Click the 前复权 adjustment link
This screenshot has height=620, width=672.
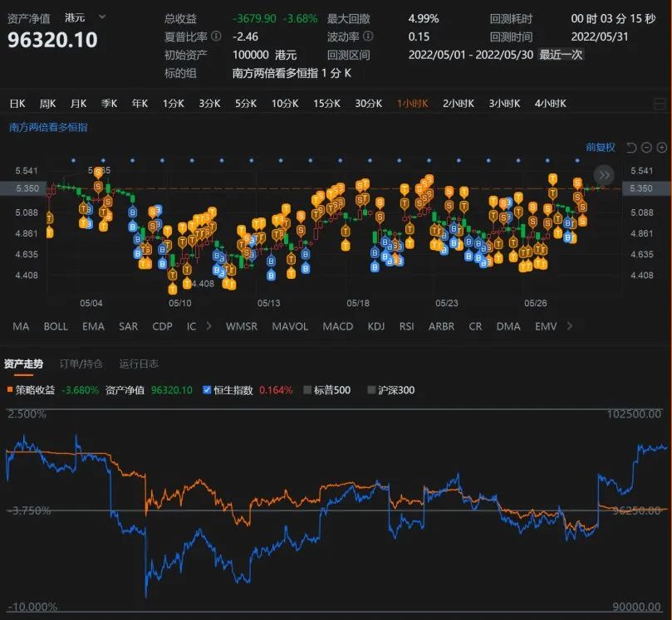tap(601, 147)
